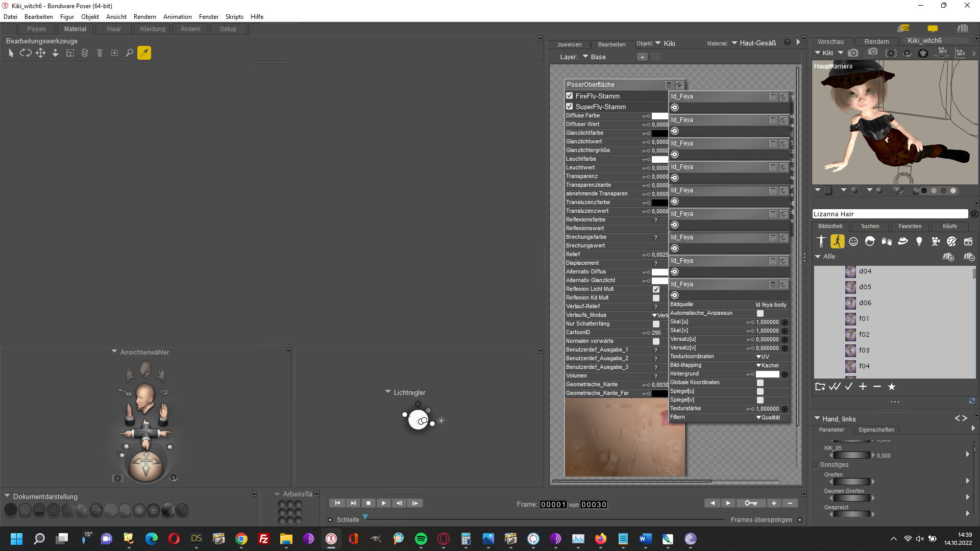Toggle the Reflexion Licht Mult checkbox

[656, 289]
